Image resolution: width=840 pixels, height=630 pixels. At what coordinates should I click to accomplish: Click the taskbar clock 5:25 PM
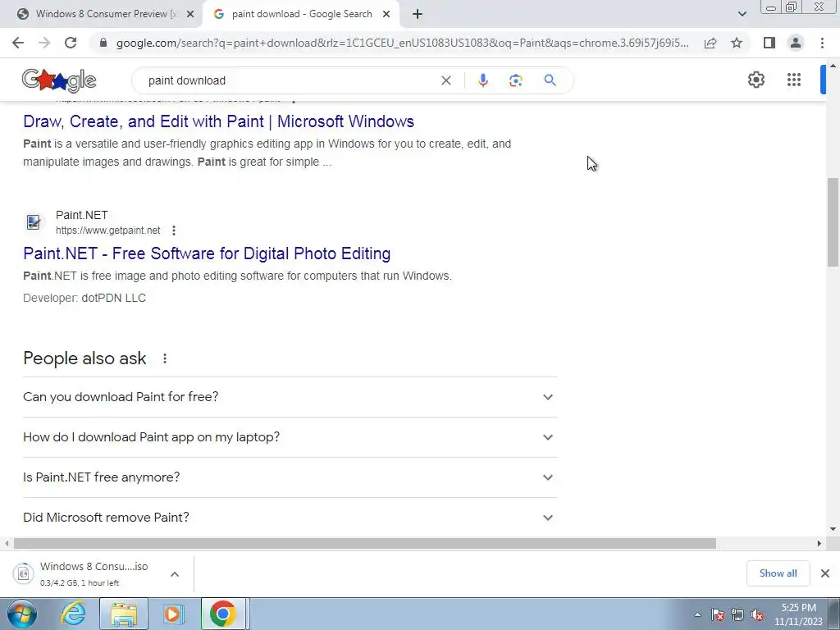pyautogui.click(x=798, y=608)
